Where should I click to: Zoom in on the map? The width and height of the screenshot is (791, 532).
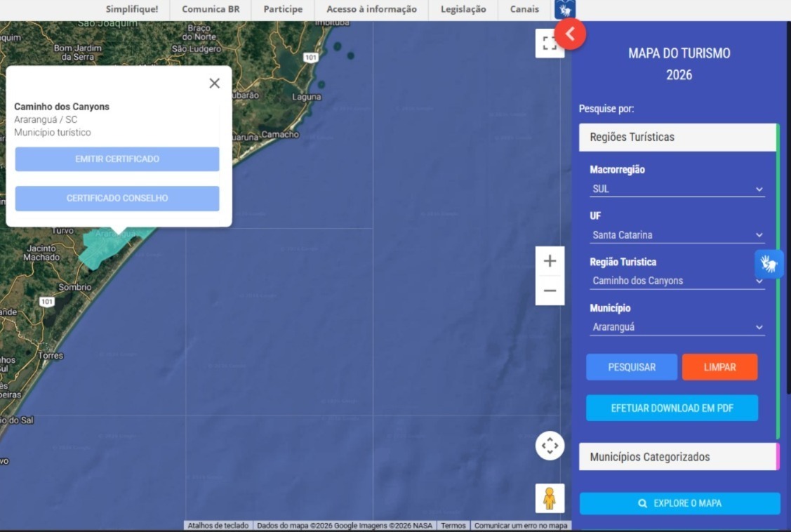point(550,261)
